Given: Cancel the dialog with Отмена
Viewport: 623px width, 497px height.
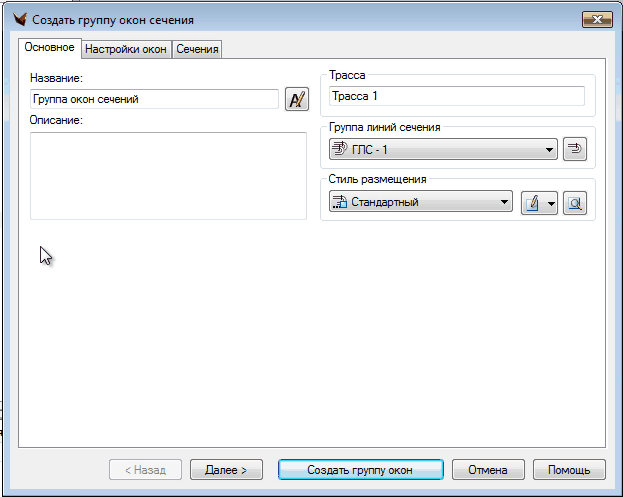Looking at the screenshot, I should point(488,470).
